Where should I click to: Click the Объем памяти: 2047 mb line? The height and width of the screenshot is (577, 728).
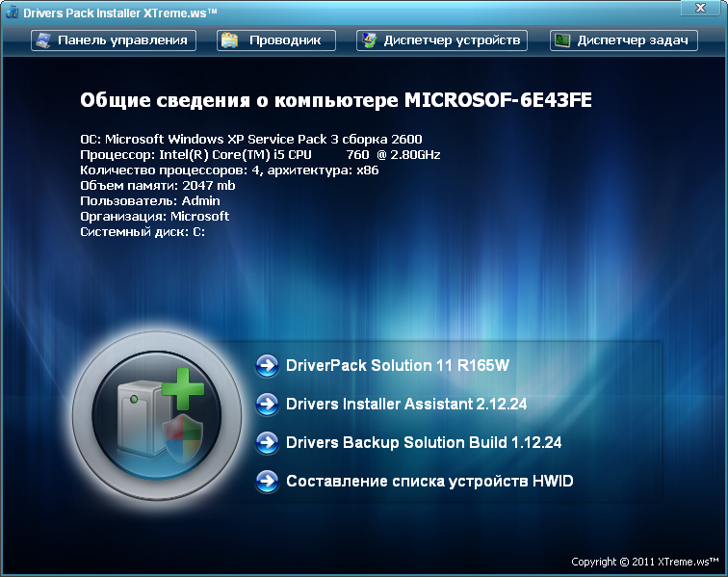157,185
